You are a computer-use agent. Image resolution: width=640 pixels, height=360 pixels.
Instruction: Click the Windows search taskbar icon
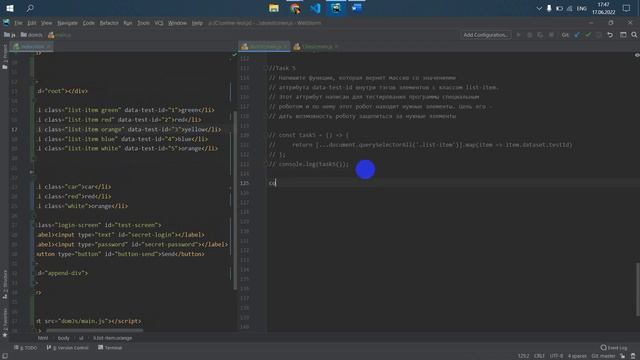[x=30, y=8]
